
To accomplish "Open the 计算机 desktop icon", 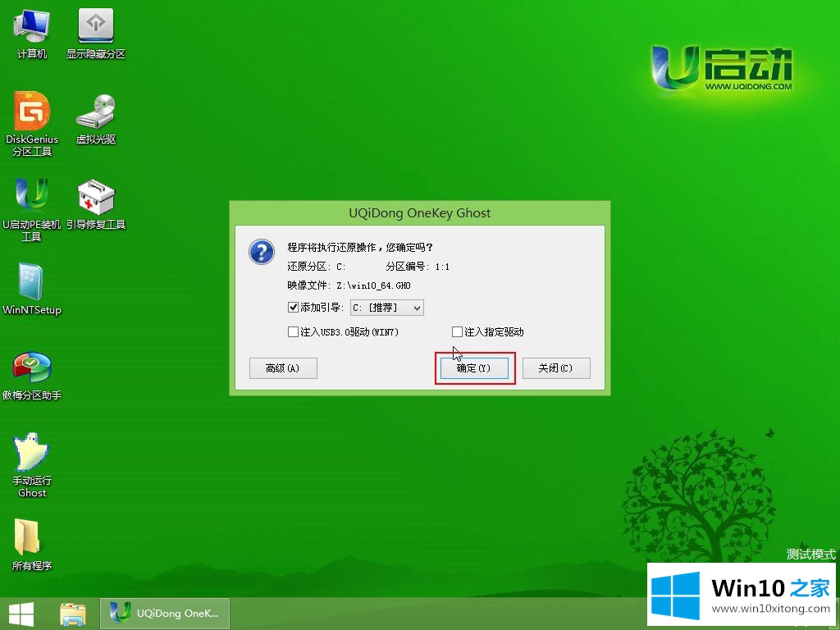I will pos(32,33).
